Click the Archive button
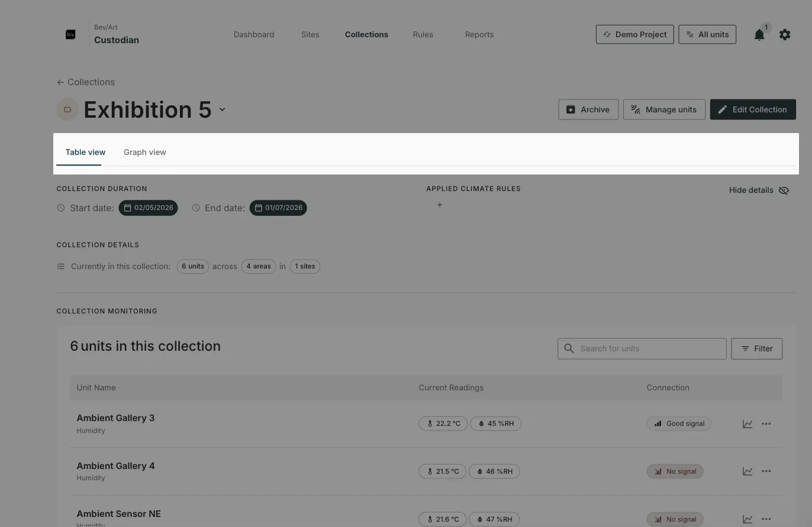Image resolution: width=812 pixels, height=527 pixels. click(x=588, y=109)
